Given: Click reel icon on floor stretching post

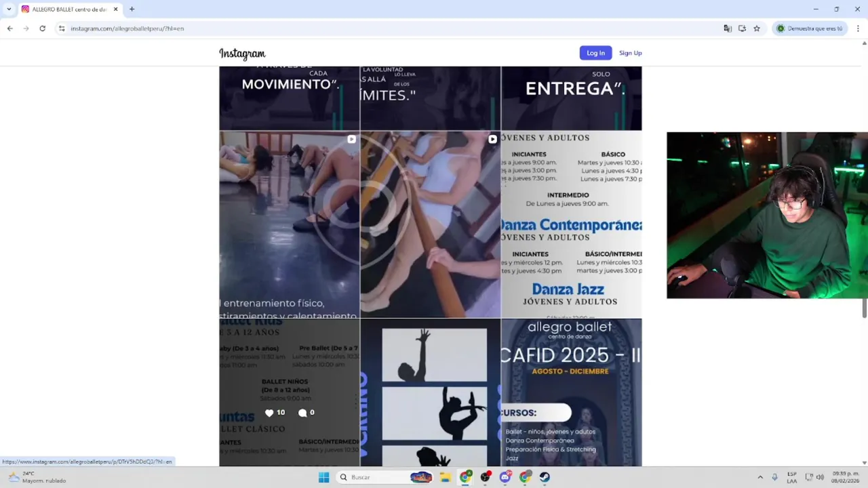Looking at the screenshot, I should click(x=351, y=139).
